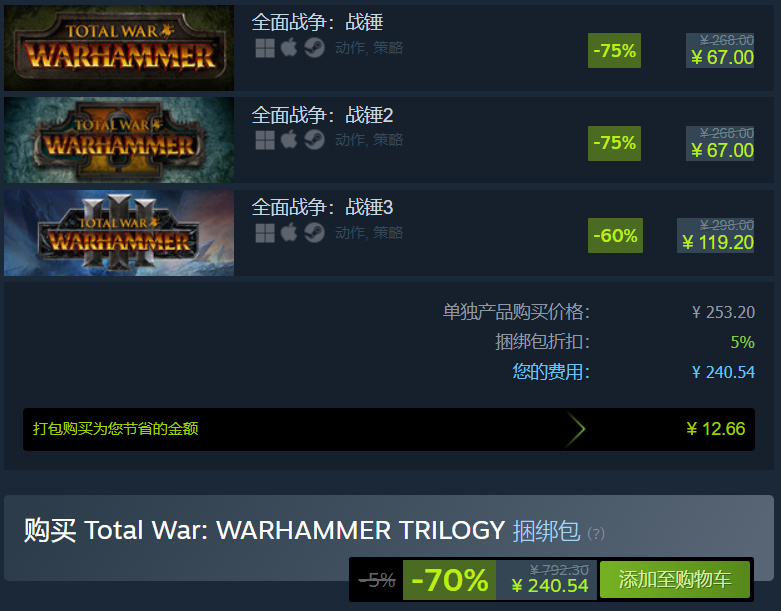Click SteamOS icon under 全面战争：战锤2
Screen dimensions: 781x611
pos(314,139)
